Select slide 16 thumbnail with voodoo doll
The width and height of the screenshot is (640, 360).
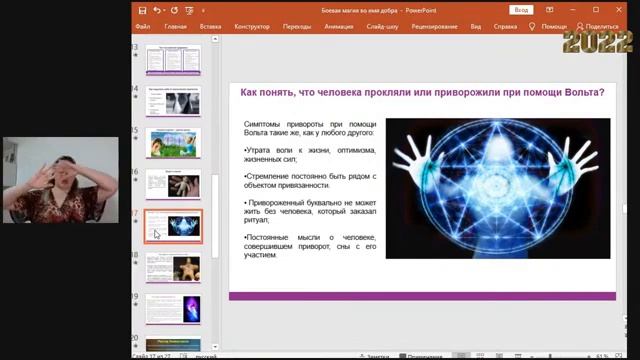[x=173, y=185]
